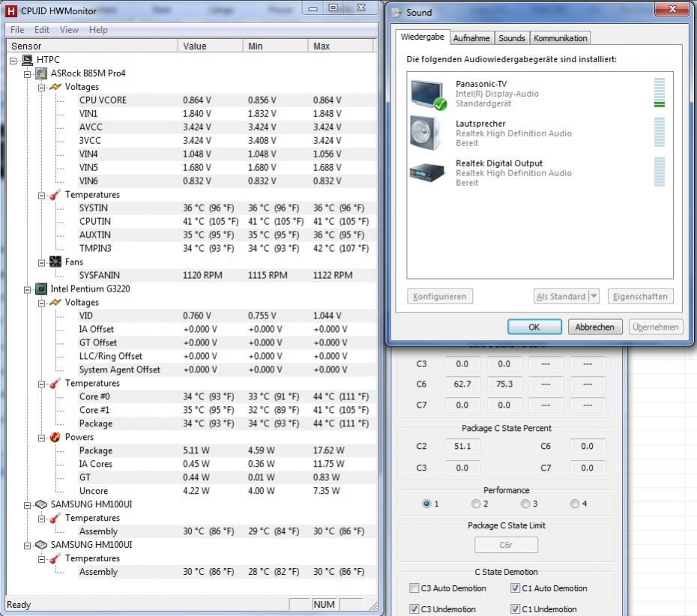Click the Voltages icon under Intel Pentium G3220
The width and height of the screenshot is (697, 616).
(x=55, y=302)
